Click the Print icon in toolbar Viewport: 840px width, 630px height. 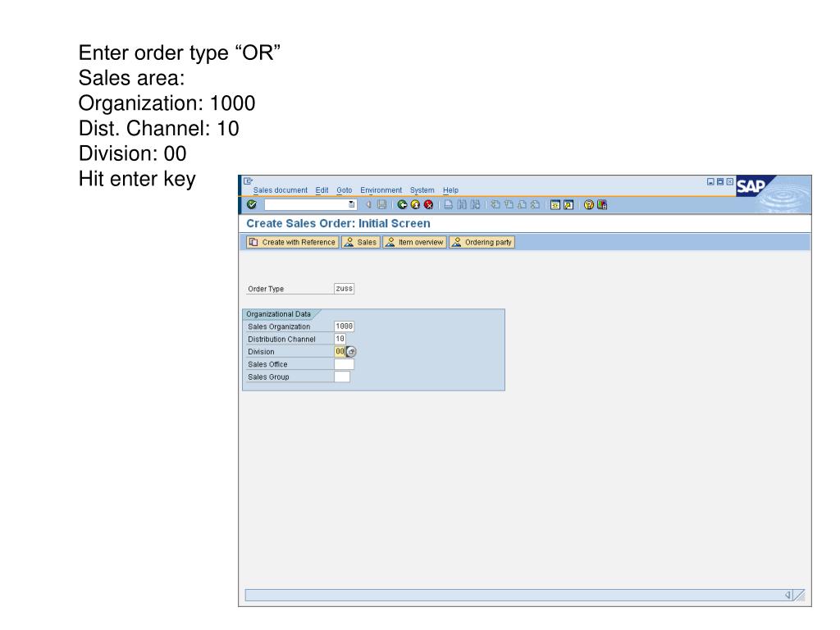(x=449, y=204)
